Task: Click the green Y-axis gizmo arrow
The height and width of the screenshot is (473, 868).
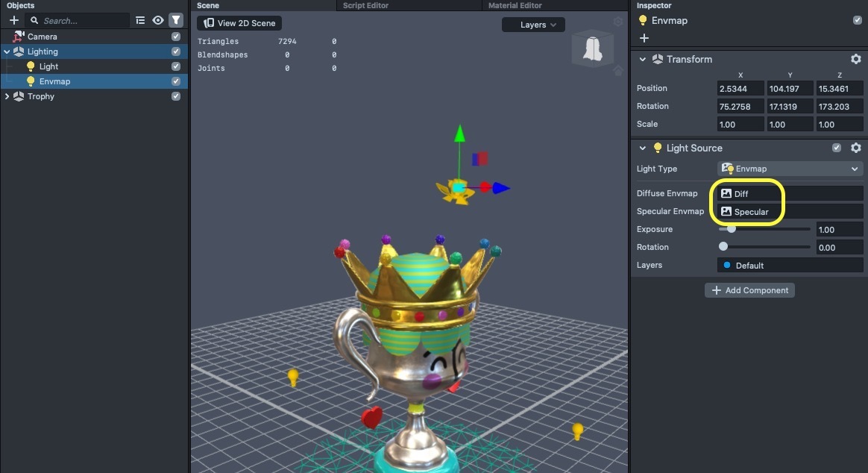Action: point(459,134)
